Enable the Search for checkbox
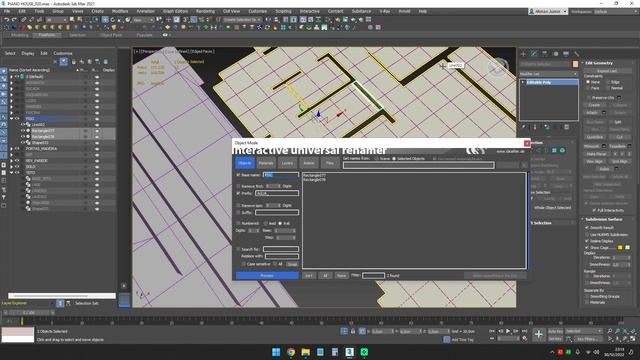This screenshot has height=360, width=640. (238, 249)
